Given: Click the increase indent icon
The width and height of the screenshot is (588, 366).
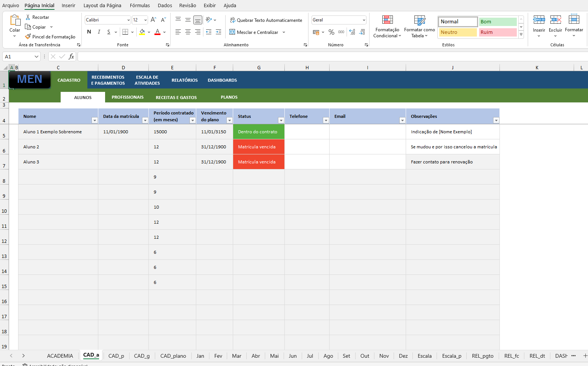Looking at the screenshot, I should pos(218,32).
